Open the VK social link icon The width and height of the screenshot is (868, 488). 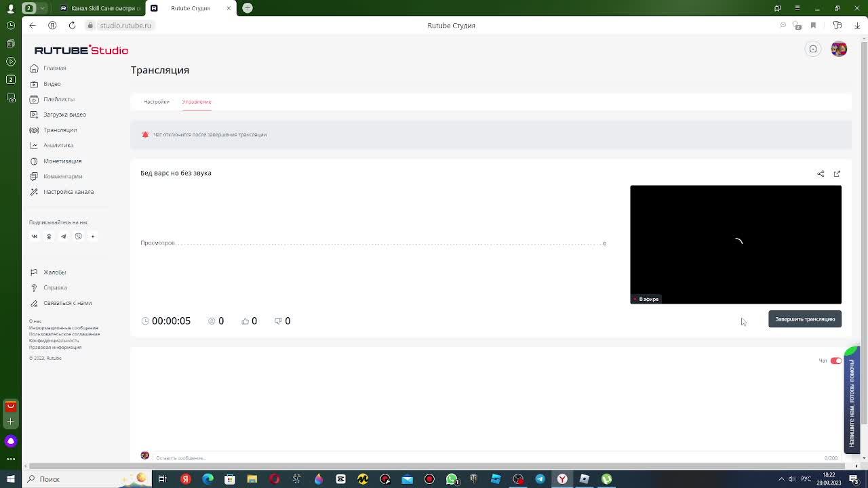(35, 237)
